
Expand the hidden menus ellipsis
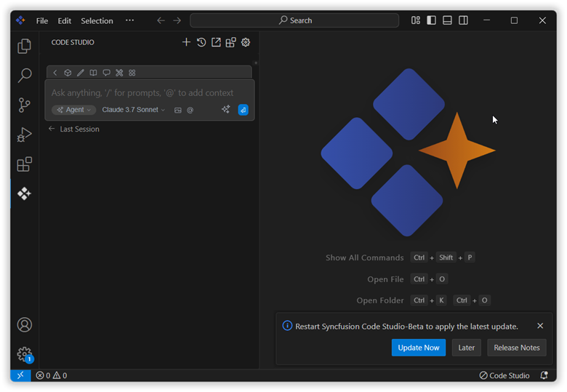129,20
